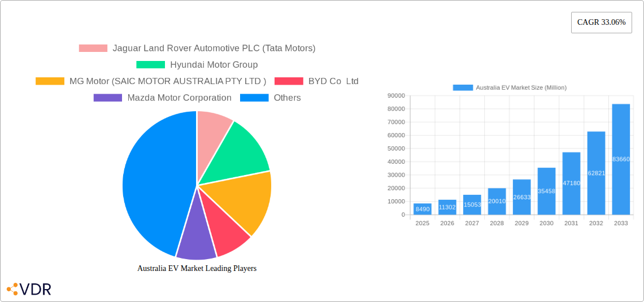Click the MG Motor (SAIC MOTOR AUSTRALIA) label
The width and height of the screenshot is (644, 302).
point(168,81)
